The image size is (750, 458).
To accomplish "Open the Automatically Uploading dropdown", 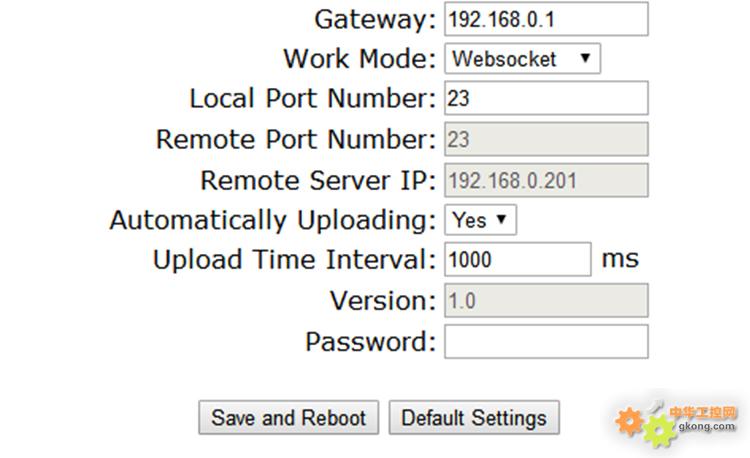I will [x=480, y=220].
